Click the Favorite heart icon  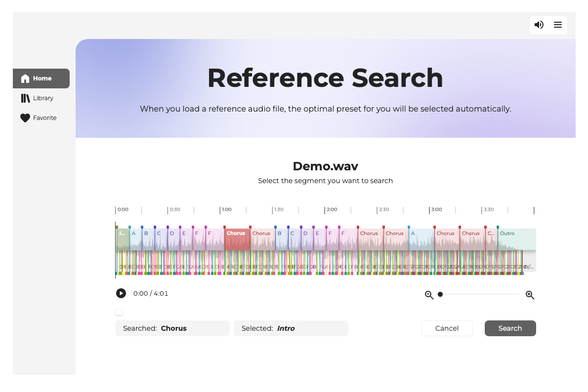(25, 118)
